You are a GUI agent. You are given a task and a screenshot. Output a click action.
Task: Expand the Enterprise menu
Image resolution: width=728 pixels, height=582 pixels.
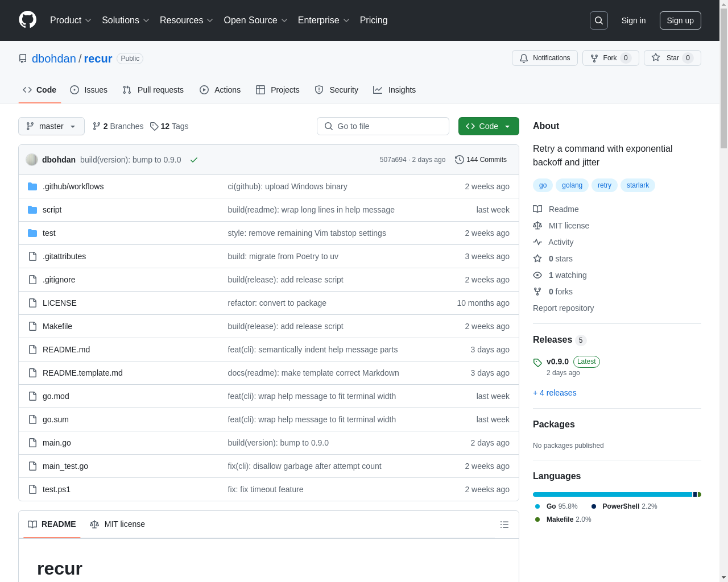pyautogui.click(x=324, y=20)
